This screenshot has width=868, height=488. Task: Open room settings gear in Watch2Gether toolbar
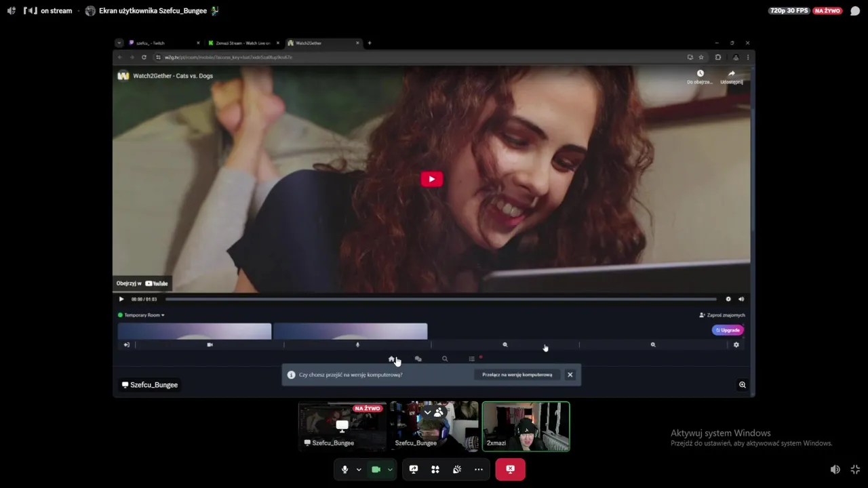(x=736, y=345)
